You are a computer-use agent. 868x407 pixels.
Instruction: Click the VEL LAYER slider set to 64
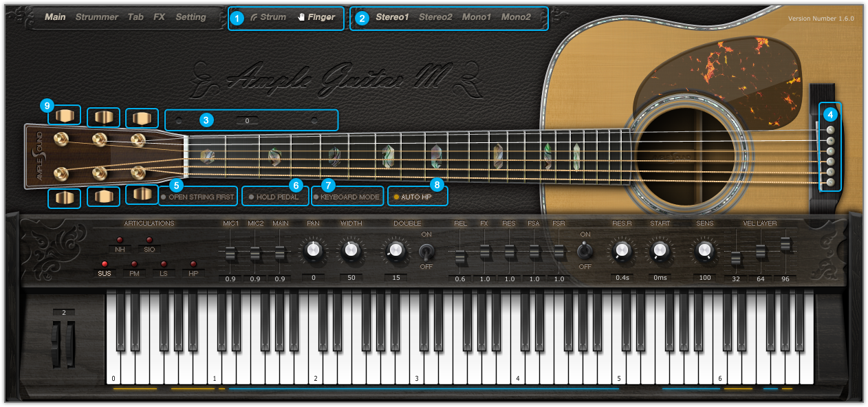(x=761, y=252)
